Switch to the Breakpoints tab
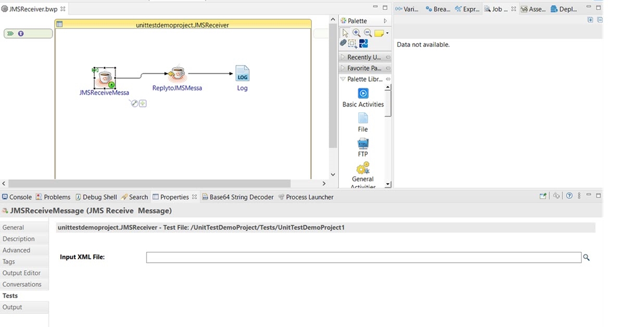The image size is (644, 327). tap(438, 9)
